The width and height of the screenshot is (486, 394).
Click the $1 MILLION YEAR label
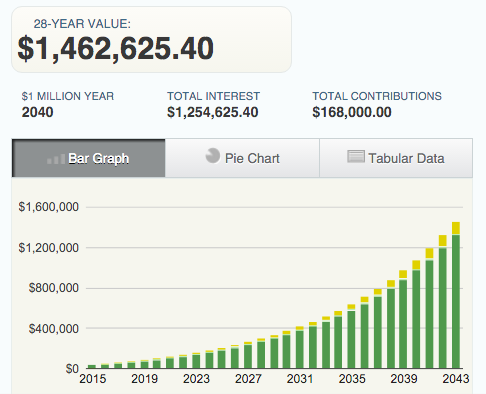click(68, 96)
